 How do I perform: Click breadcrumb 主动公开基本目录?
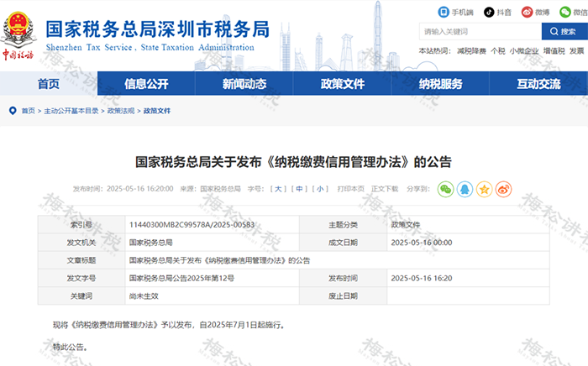tap(71, 111)
